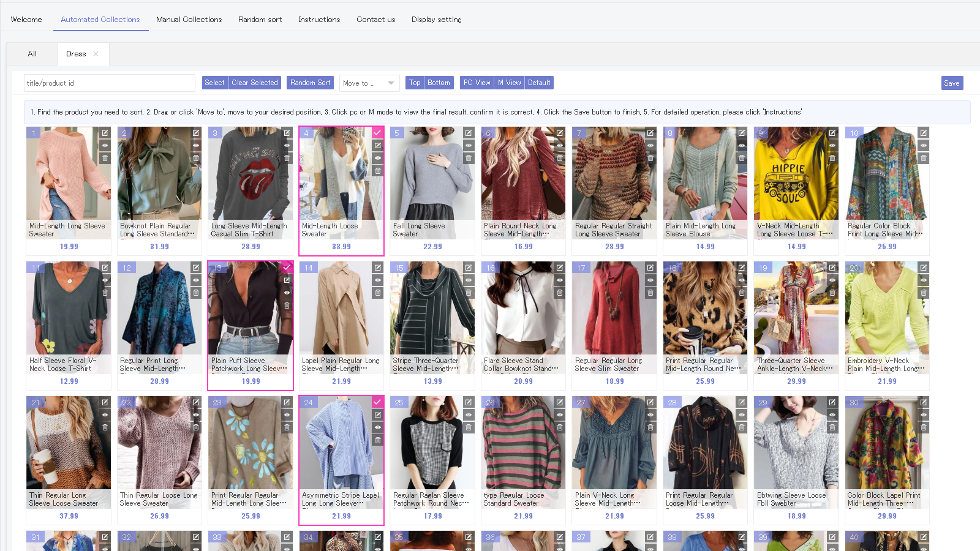Open the Move to dropdown
980x551 pixels.
point(369,83)
